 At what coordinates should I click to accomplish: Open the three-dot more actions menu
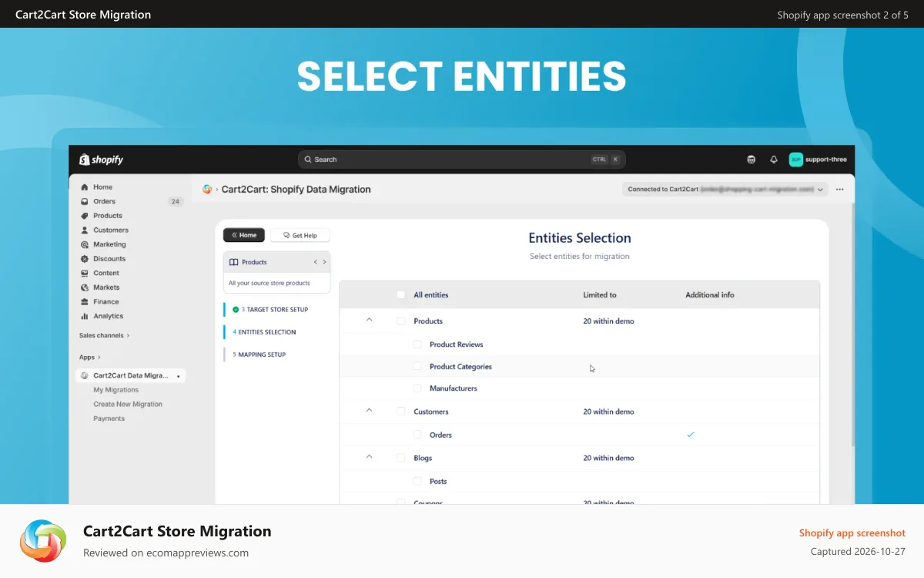coord(840,189)
